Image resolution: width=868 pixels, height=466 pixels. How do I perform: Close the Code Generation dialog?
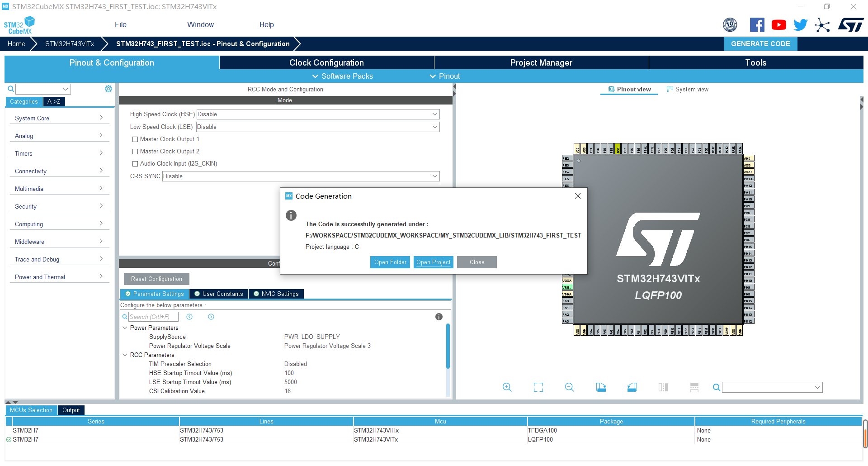click(x=577, y=196)
